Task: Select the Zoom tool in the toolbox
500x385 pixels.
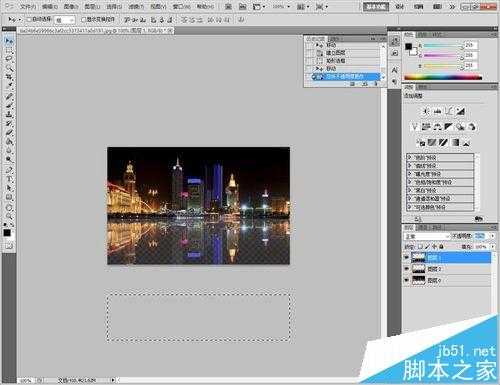Action: pos(8,216)
